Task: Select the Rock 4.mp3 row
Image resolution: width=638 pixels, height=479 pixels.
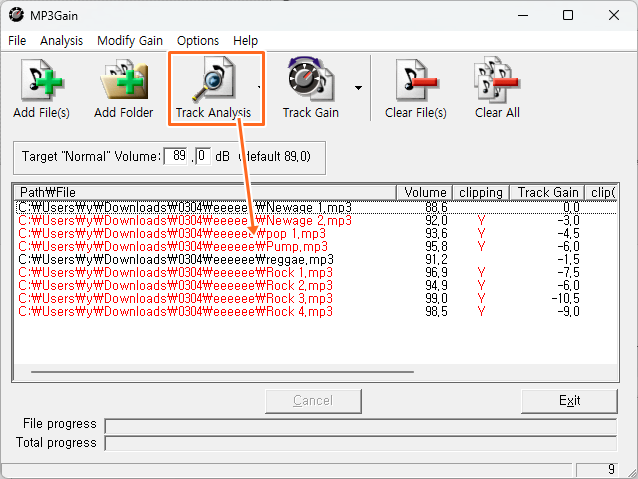Action: click(x=316, y=312)
